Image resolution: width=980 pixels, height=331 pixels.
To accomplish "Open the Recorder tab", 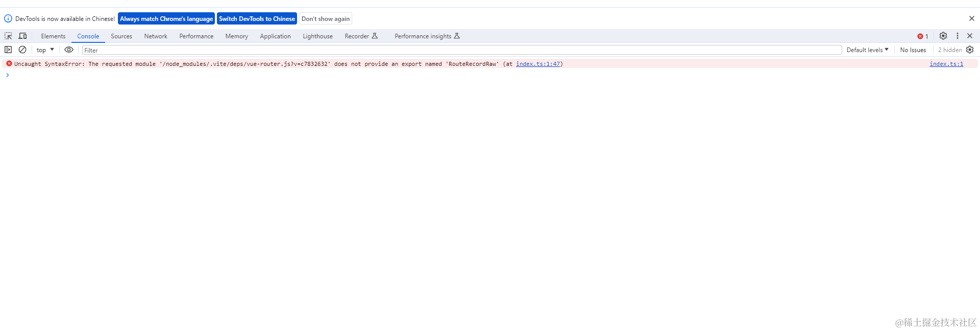I will click(x=361, y=36).
